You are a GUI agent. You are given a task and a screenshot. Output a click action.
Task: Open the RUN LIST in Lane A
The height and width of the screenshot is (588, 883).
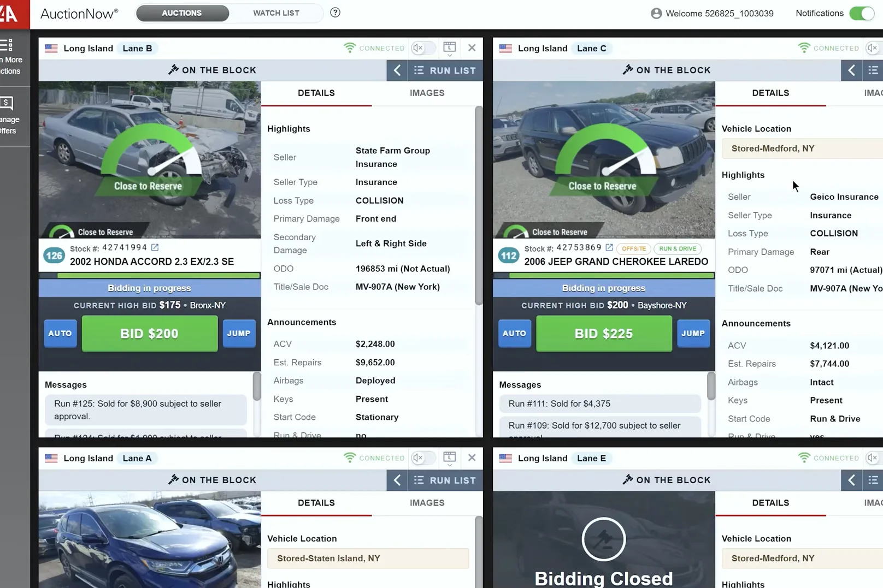coord(445,480)
